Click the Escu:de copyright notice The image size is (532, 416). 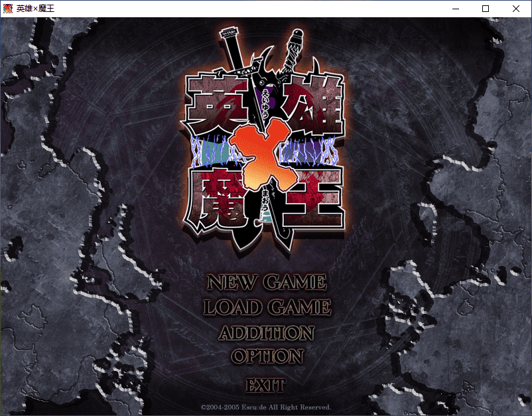[265, 407]
